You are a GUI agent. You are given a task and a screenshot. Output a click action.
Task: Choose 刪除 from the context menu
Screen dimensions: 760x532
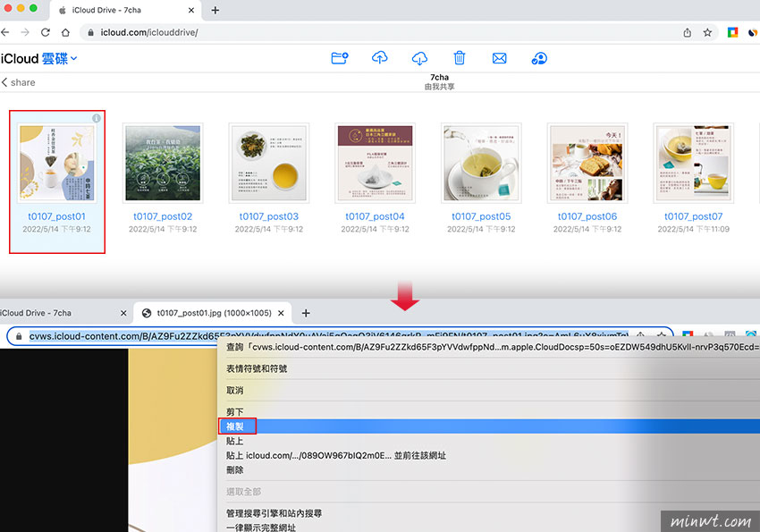(x=488, y=470)
